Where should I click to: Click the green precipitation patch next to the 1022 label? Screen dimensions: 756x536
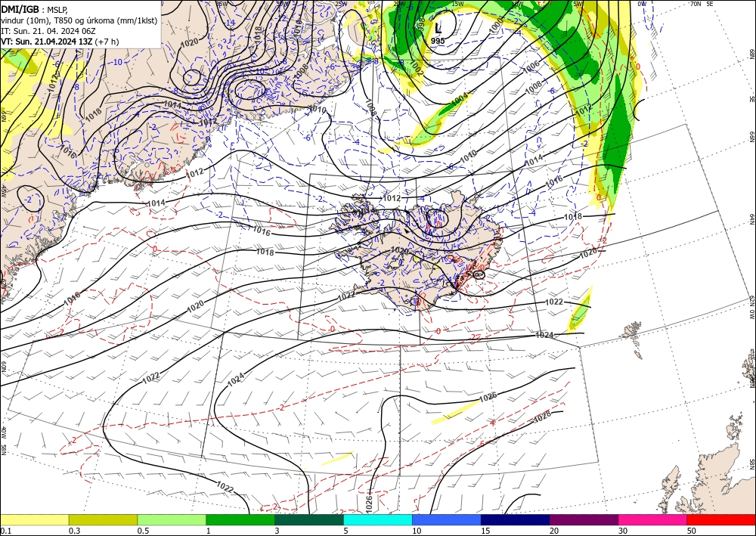pos(581,309)
